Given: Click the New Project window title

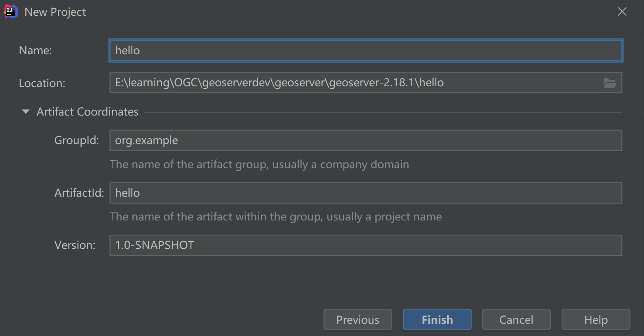Looking at the screenshot, I should pyautogui.click(x=55, y=12).
